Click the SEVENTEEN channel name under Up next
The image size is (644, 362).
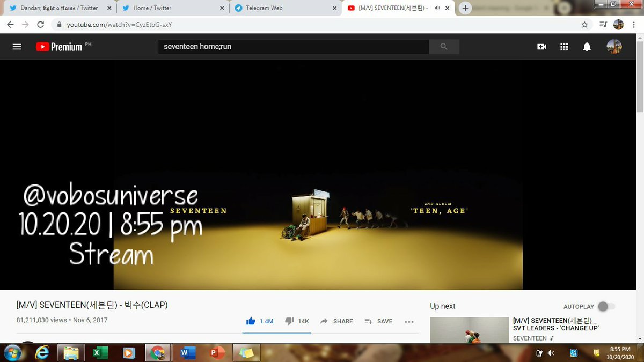pyautogui.click(x=530, y=338)
